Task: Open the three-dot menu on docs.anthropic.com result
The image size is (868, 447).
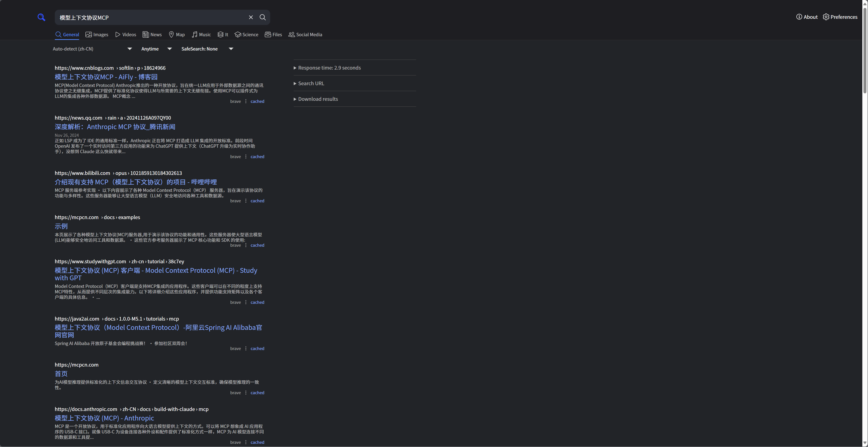Action: 246,442
